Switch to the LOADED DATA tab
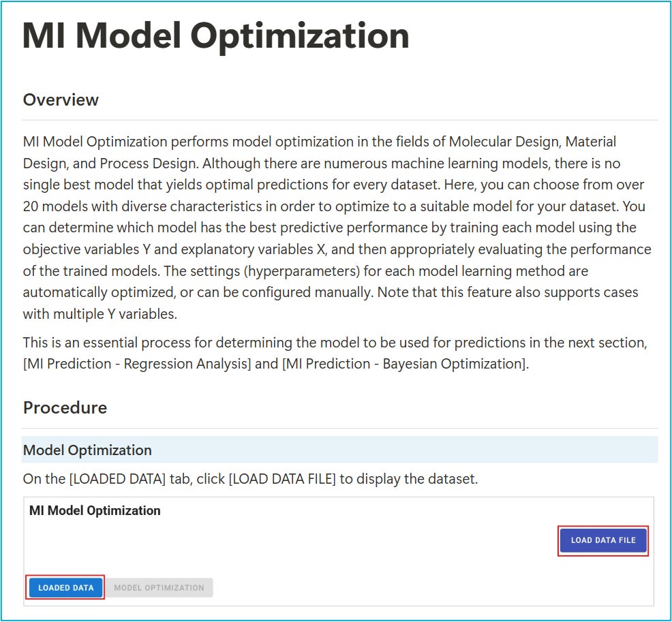 66,587
